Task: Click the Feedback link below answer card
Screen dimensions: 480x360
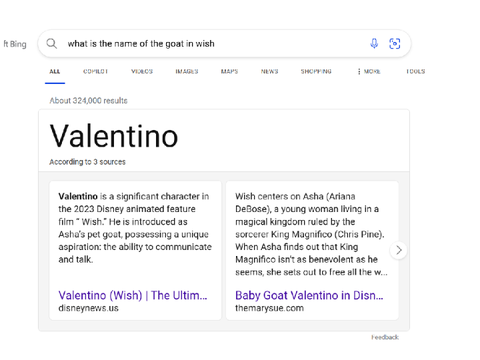Action: [385, 337]
